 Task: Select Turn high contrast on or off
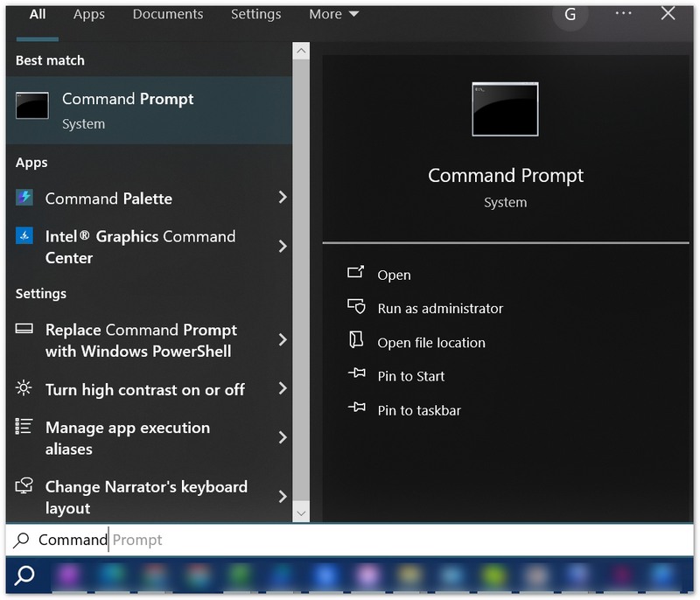[x=144, y=390]
